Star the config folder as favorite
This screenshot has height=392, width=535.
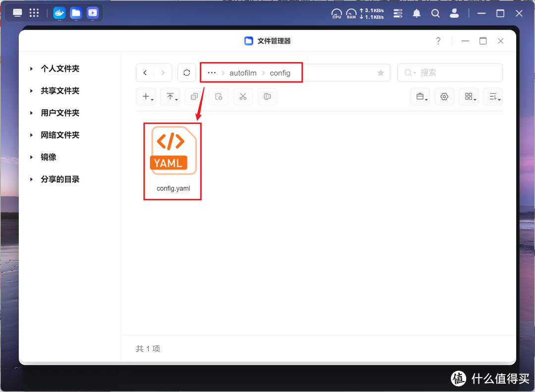coord(380,73)
